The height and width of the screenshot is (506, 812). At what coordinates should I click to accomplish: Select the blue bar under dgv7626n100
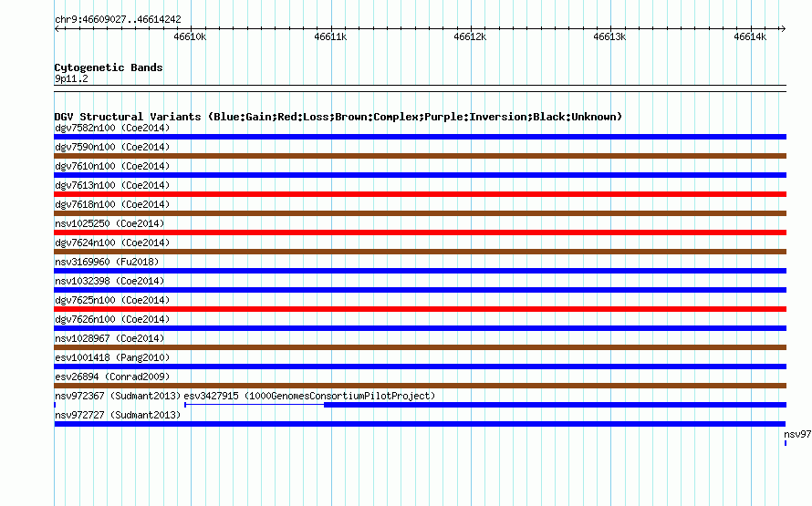tap(420, 328)
